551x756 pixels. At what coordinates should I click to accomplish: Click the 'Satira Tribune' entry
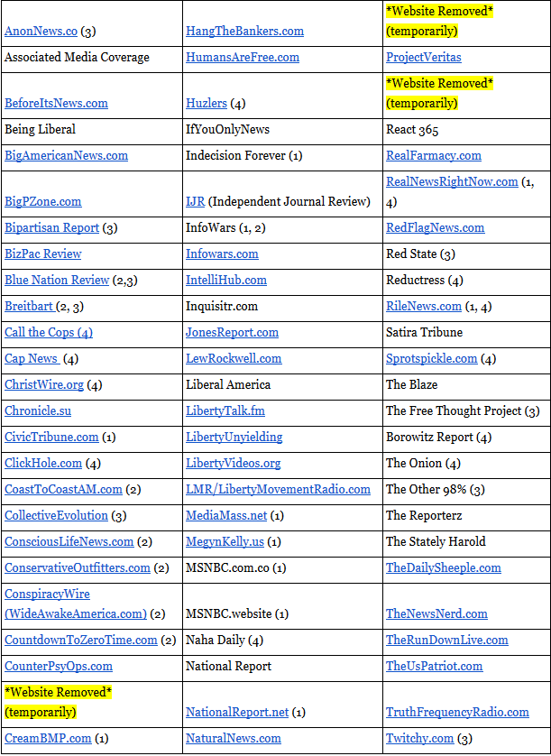[x=424, y=333]
